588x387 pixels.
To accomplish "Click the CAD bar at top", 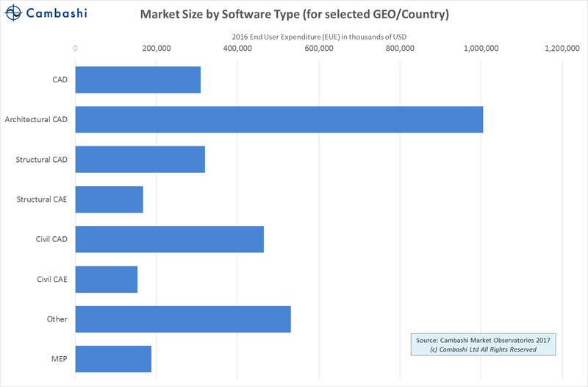I will [137, 79].
